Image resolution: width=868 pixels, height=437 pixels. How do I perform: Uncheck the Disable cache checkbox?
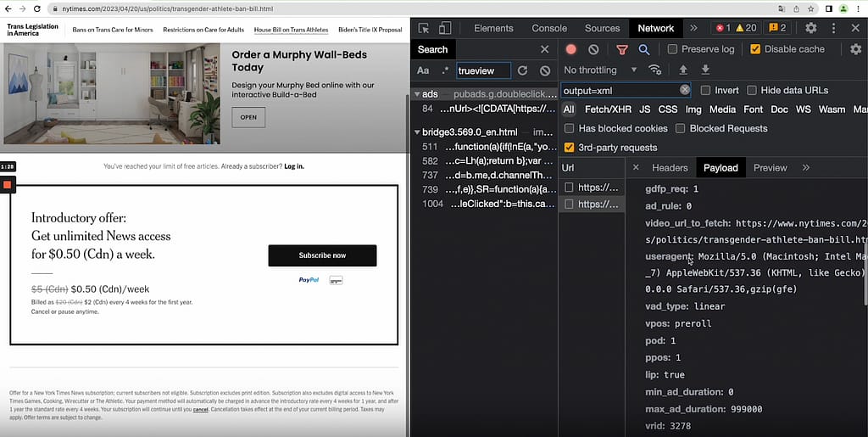[x=755, y=49]
